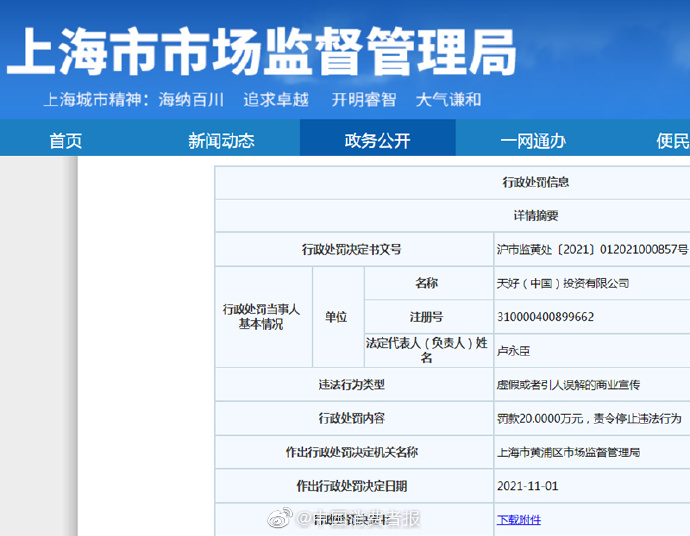This screenshot has width=690, height=536.
Task: Select legal representative name 卢永臣
Action: pyautogui.click(x=514, y=351)
